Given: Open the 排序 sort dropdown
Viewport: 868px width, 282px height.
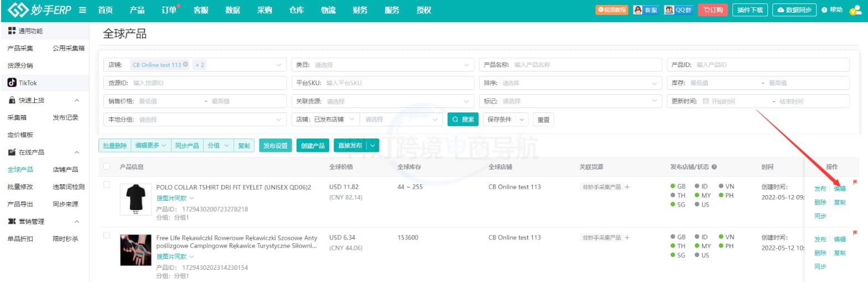Looking at the screenshot, I should point(570,83).
